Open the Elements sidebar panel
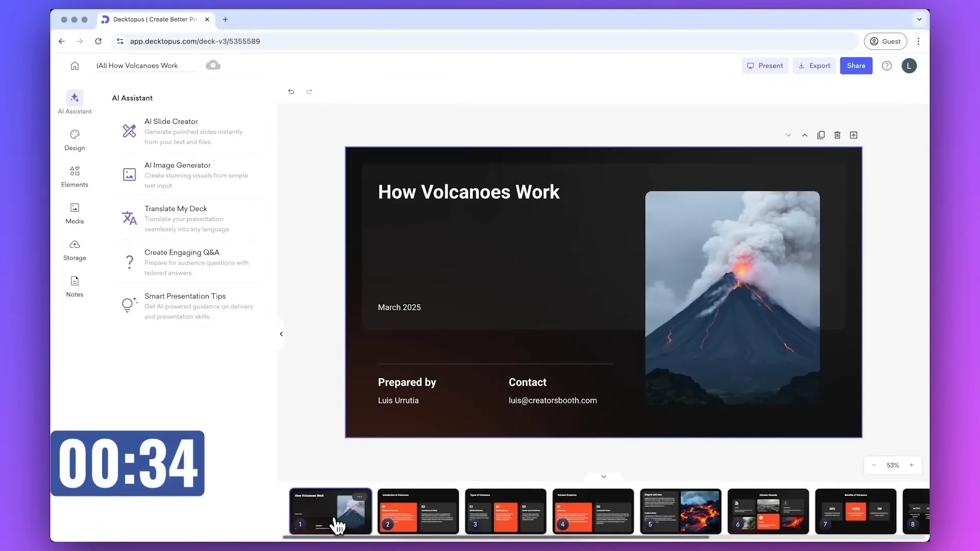The image size is (980, 551). [x=75, y=177]
